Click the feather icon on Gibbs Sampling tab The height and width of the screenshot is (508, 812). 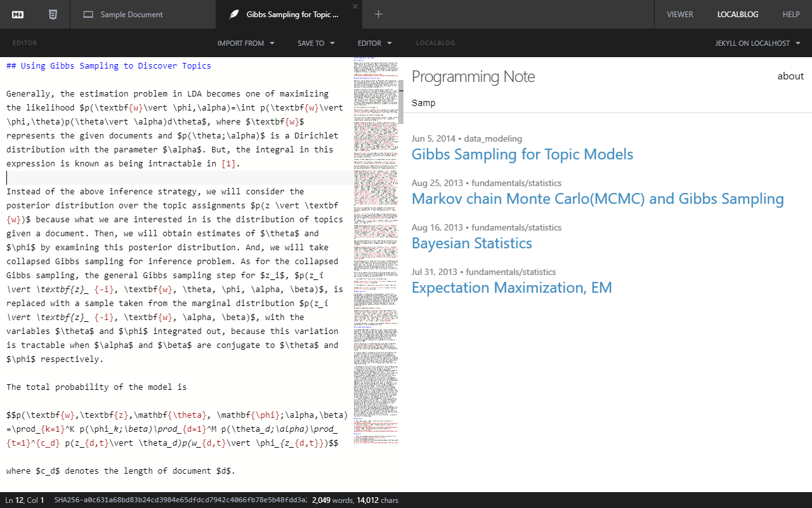click(234, 14)
